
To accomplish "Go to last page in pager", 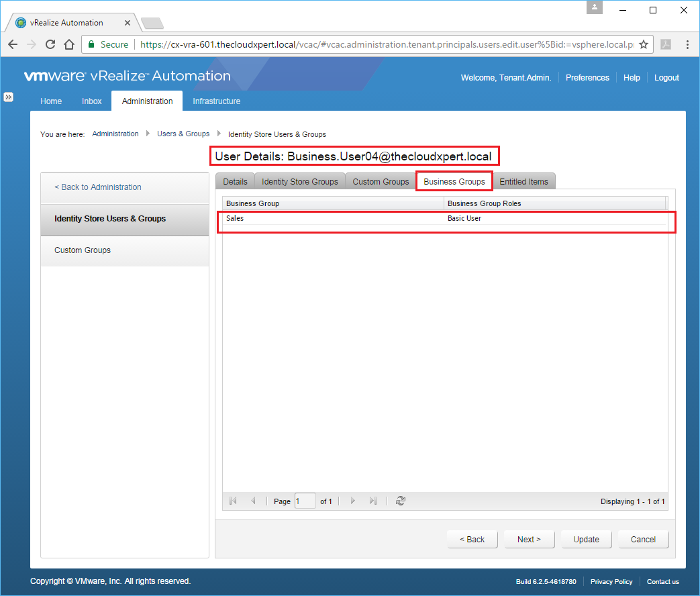I will 373,501.
